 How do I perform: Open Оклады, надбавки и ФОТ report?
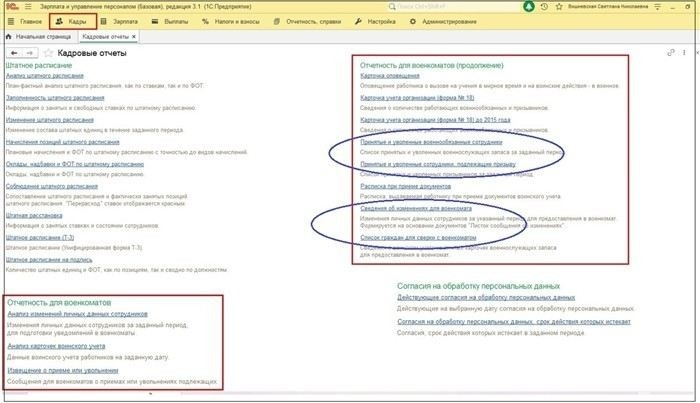[75, 164]
